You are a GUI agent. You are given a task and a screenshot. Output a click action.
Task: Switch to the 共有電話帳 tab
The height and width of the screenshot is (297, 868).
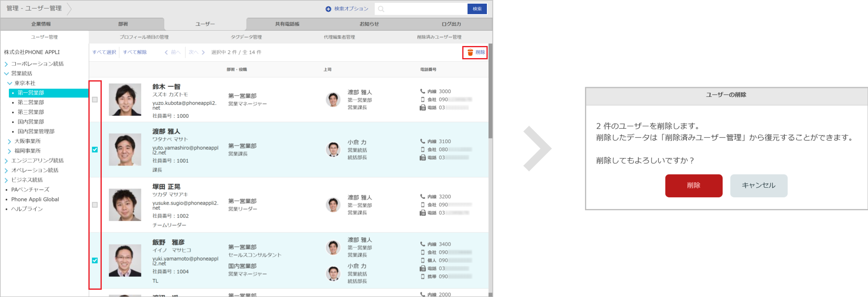pos(287,24)
